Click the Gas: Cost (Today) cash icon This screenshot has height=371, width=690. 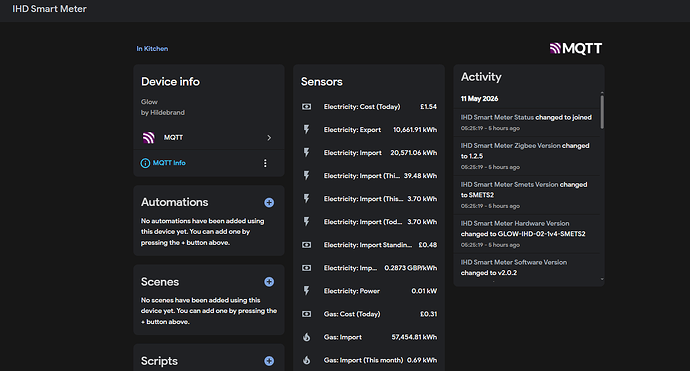point(307,314)
